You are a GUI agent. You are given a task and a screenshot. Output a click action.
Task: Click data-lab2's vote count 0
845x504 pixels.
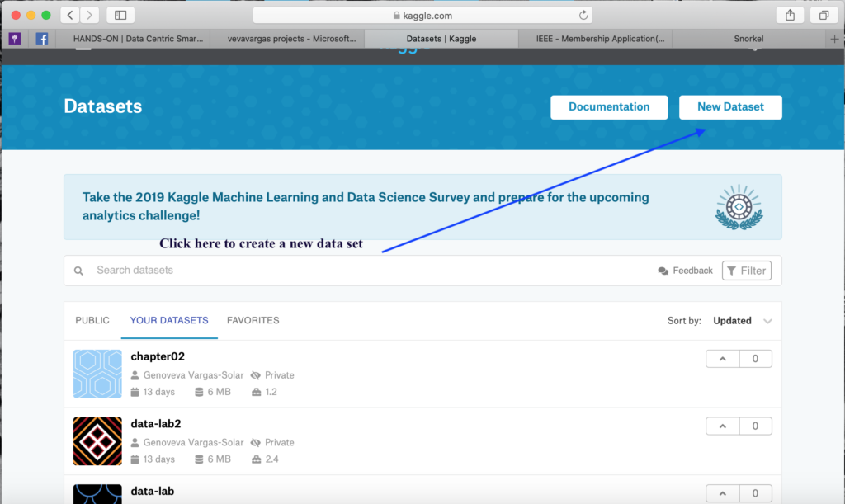[x=755, y=426]
